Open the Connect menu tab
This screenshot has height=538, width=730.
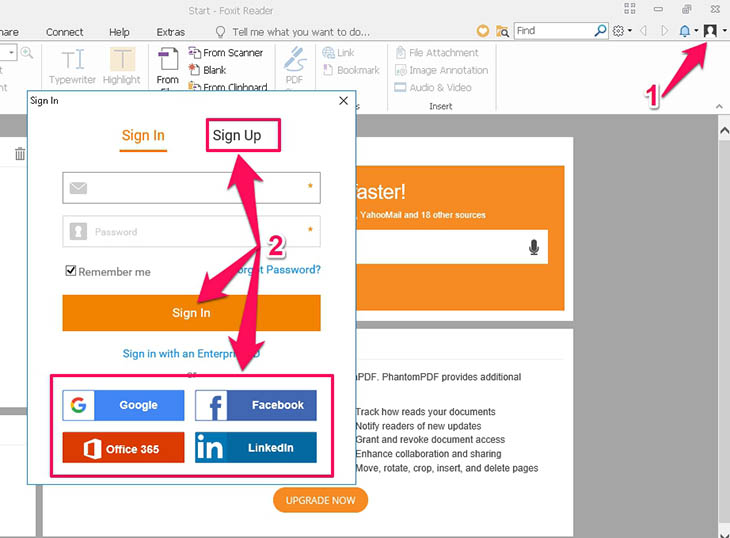(x=64, y=32)
